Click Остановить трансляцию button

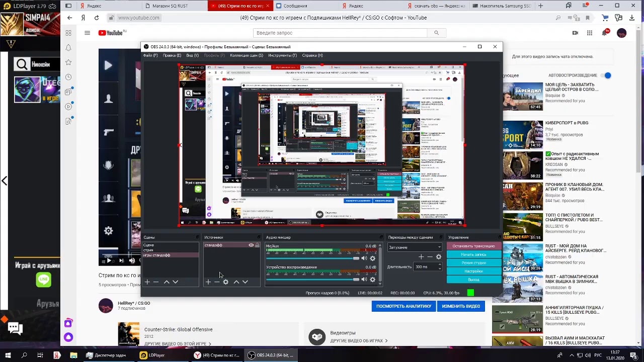click(x=473, y=246)
